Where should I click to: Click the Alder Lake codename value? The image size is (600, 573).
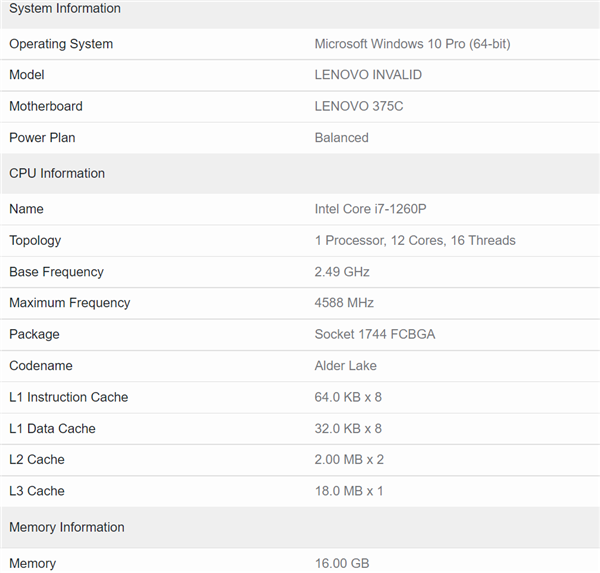coord(347,366)
